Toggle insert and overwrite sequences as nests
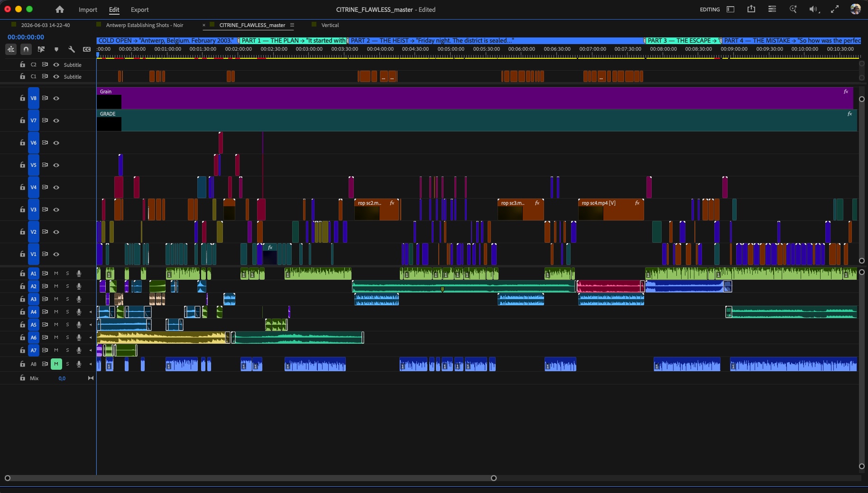The width and height of the screenshot is (868, 493). (11, 49)
